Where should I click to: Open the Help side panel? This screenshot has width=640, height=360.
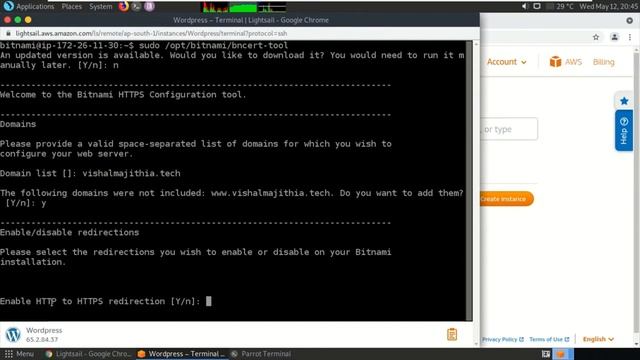(624, 131)
